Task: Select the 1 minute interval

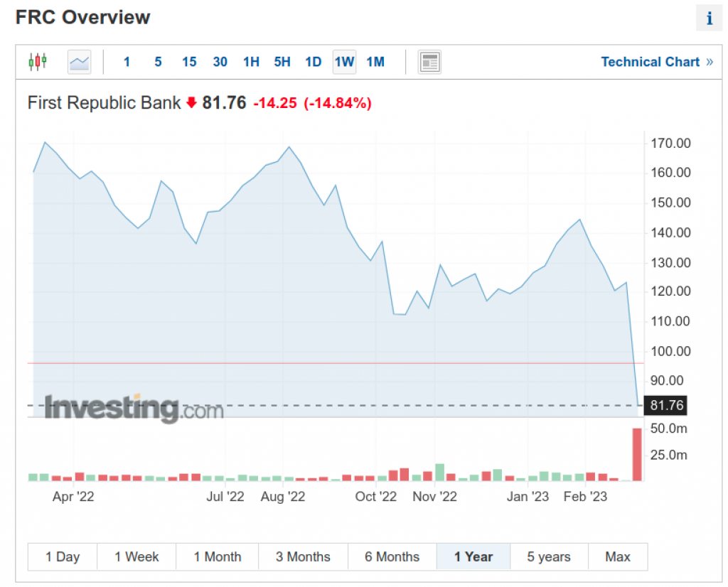Action: pyautogui.click(x=127, y=62)
